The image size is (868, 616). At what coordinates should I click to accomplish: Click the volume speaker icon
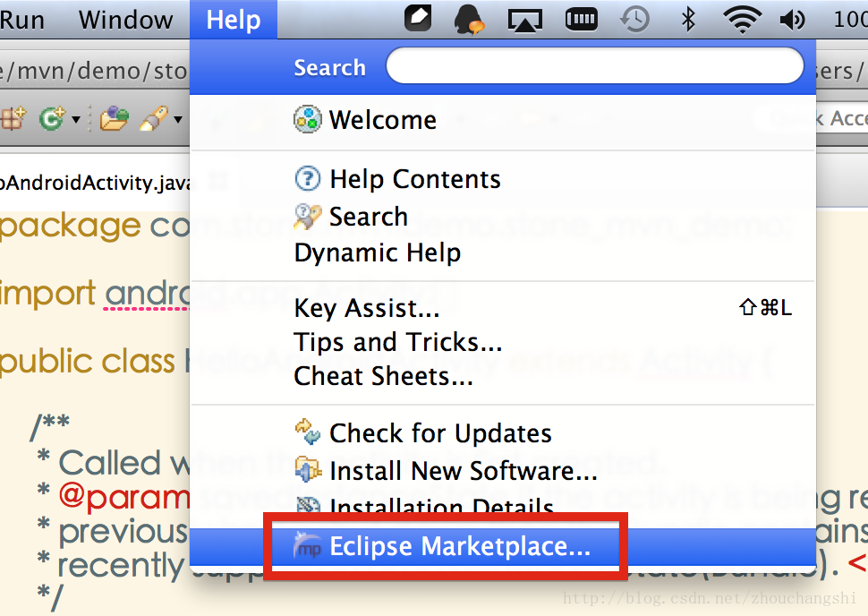[792, 21]
